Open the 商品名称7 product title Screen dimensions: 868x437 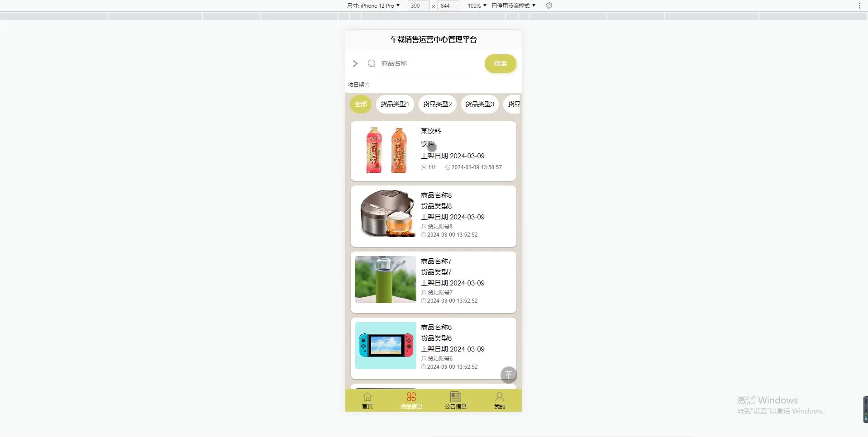tap(436, 261)
